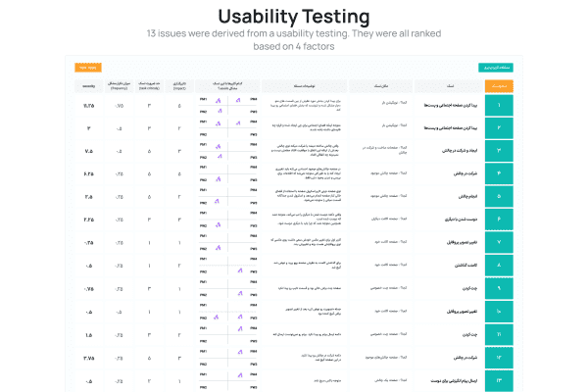Screen dimensions: 588x392
Task: Select the PM4 persona marker in issue row 11
Action: 240,329
